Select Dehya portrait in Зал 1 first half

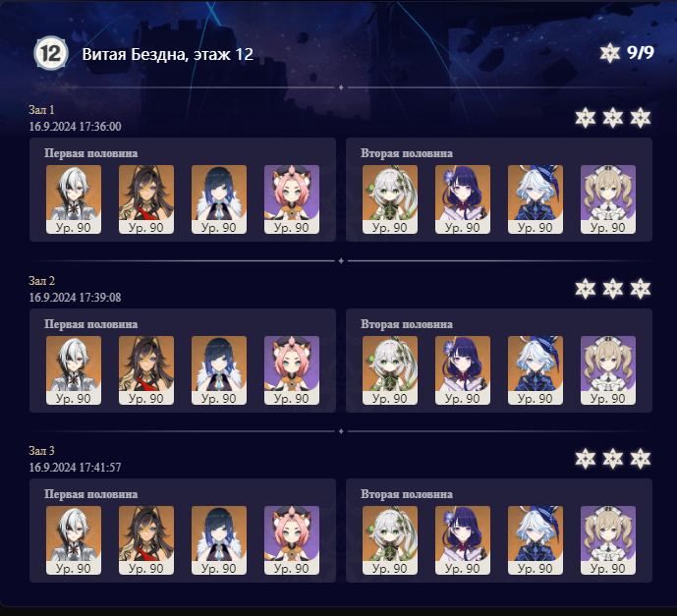click(146, 199)
